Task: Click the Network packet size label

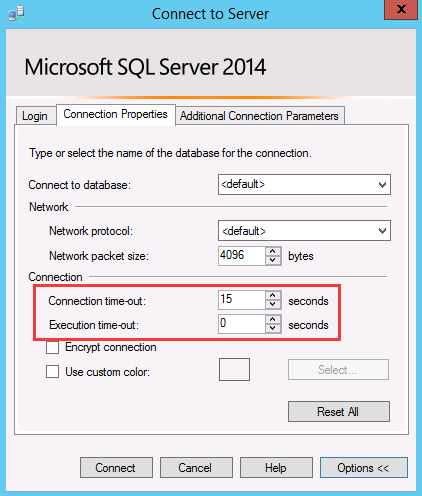Action: point(99,256)
